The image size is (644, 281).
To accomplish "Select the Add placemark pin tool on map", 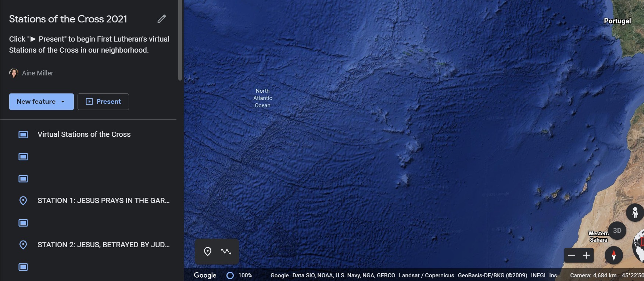I will [x=208, y=252].
